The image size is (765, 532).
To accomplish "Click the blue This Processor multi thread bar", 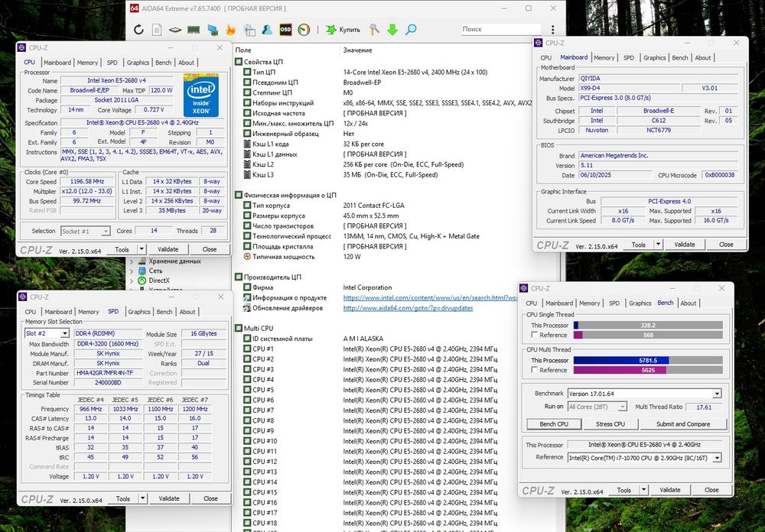I will [621, 360].
